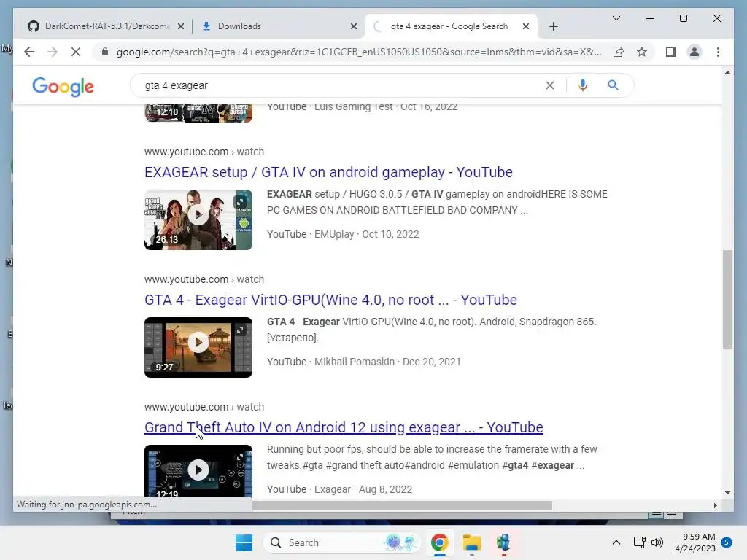Open the tab search chevron dropdown
The image size is (747, 560).
[x=616, y=18]
